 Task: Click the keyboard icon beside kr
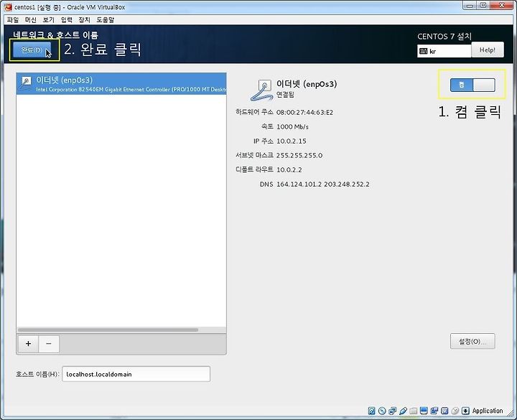coord(424,51)
